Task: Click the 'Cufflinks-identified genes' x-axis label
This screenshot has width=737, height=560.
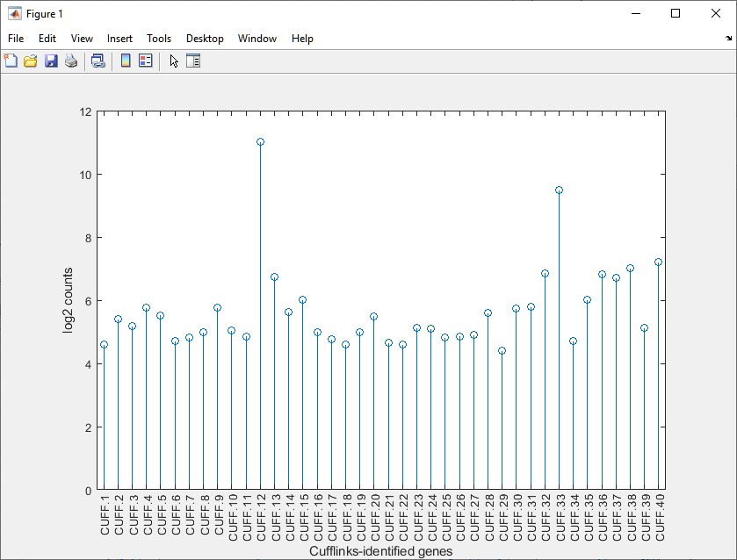Action: click(381, 551)
